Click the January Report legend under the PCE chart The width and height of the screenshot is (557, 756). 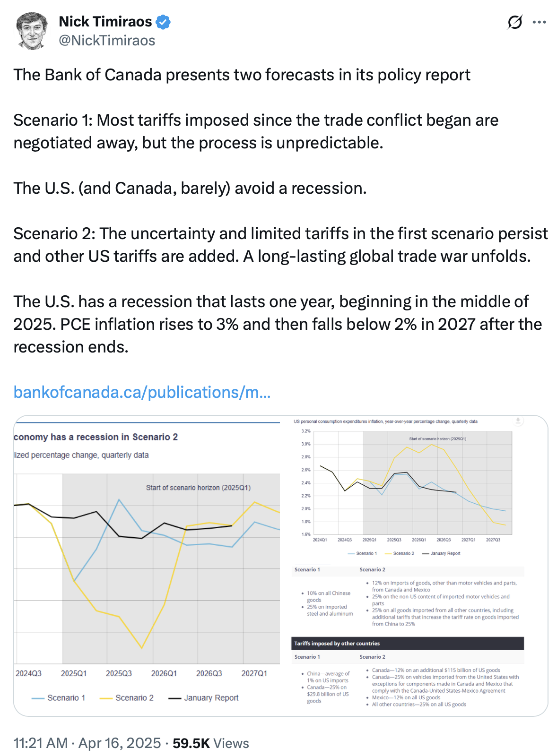(x=441, y=553)
